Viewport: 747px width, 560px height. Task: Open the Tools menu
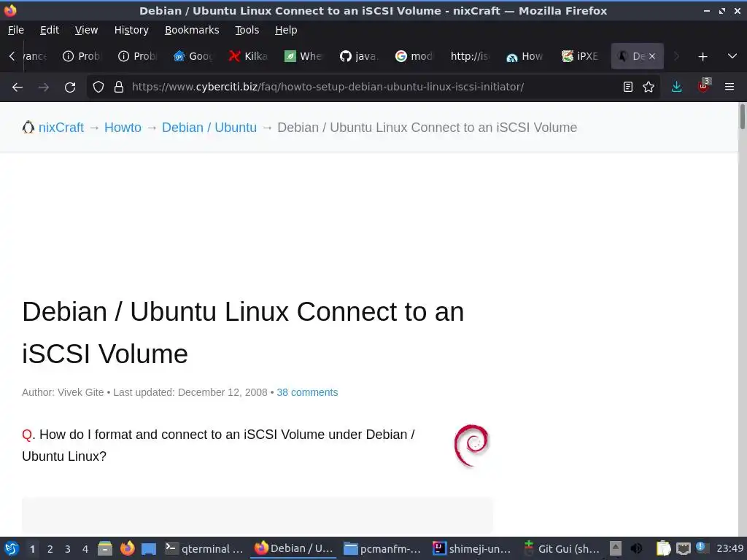[247, 30]
